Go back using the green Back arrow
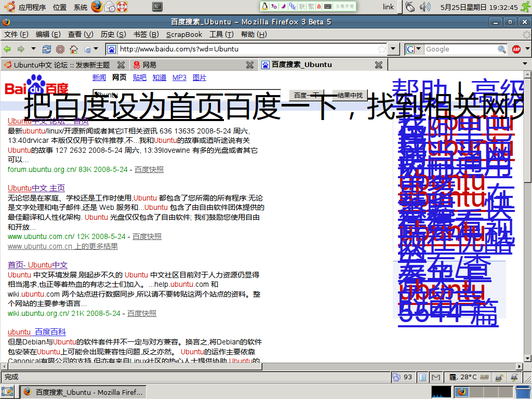 [7, 49]
